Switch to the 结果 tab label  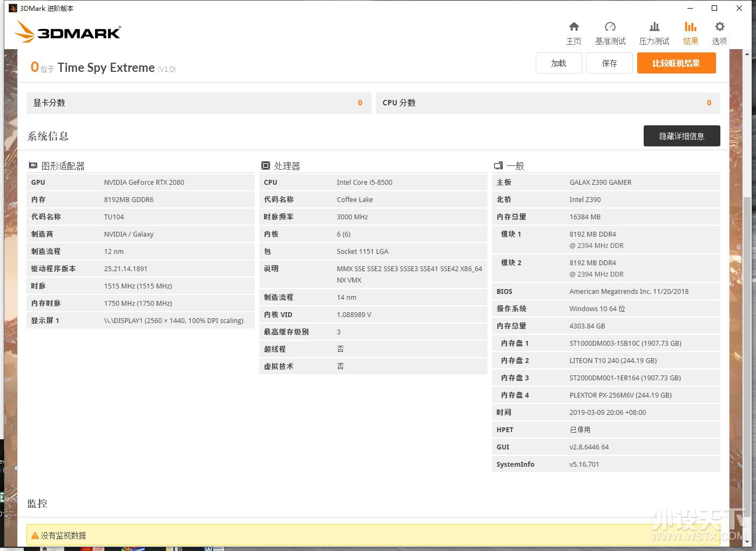tap(691, 41)
